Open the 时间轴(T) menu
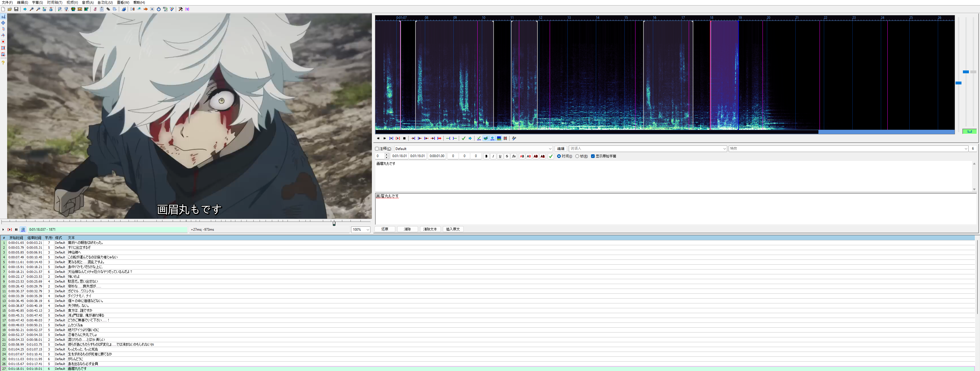 coord(54,3)
